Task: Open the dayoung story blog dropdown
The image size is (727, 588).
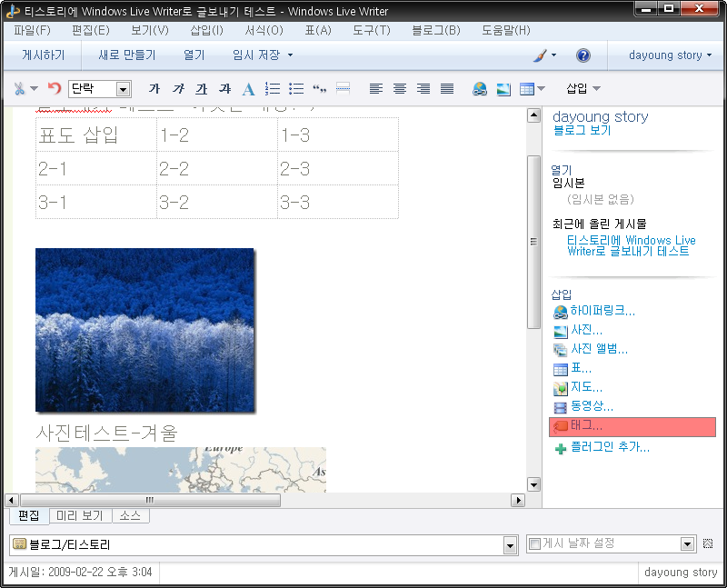Action: 670,55
